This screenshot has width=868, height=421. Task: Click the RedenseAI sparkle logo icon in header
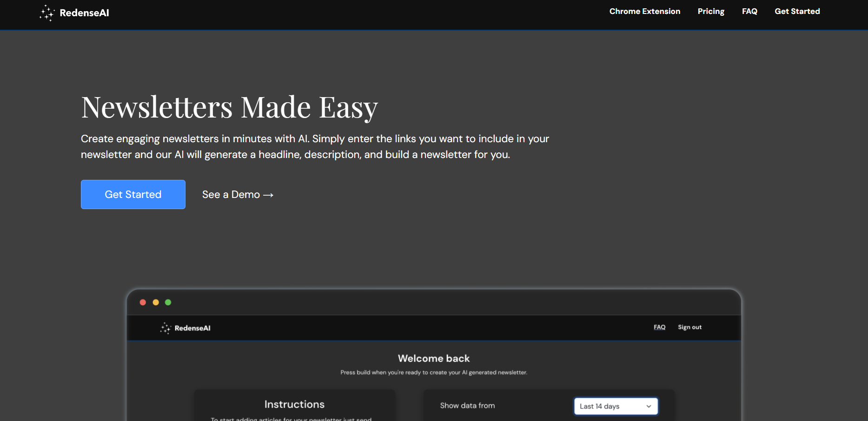[x=47, y=13]
